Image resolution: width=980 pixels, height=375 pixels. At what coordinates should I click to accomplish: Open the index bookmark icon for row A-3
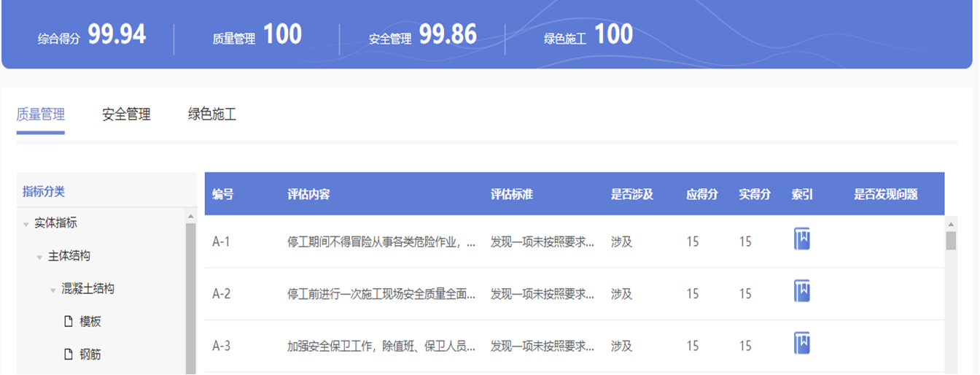pos(801,344)
